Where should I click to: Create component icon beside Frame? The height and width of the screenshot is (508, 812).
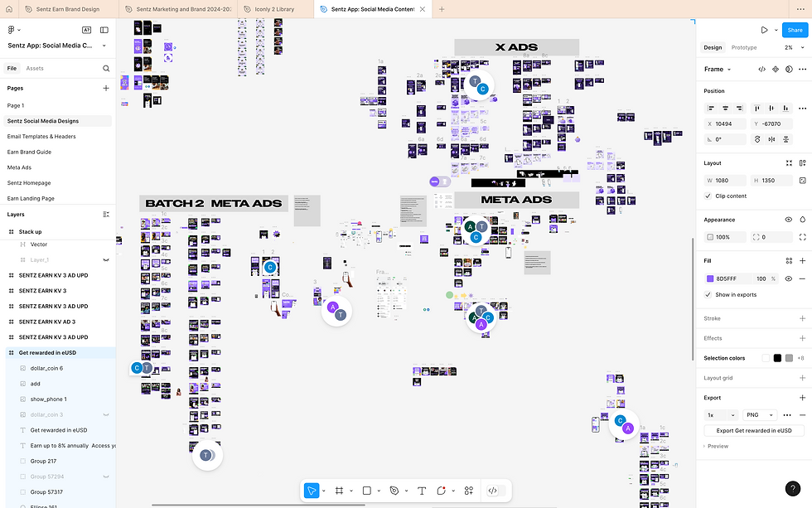point(776,69)
